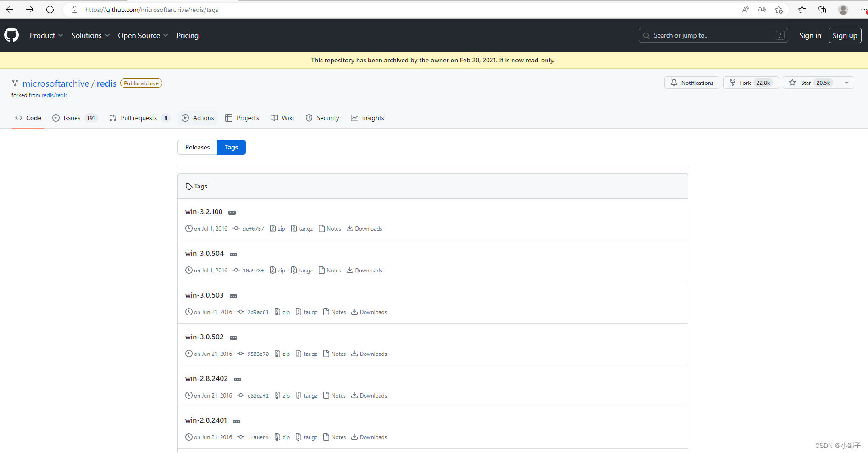Click the Search or jump to field

(x=713, y=35)
